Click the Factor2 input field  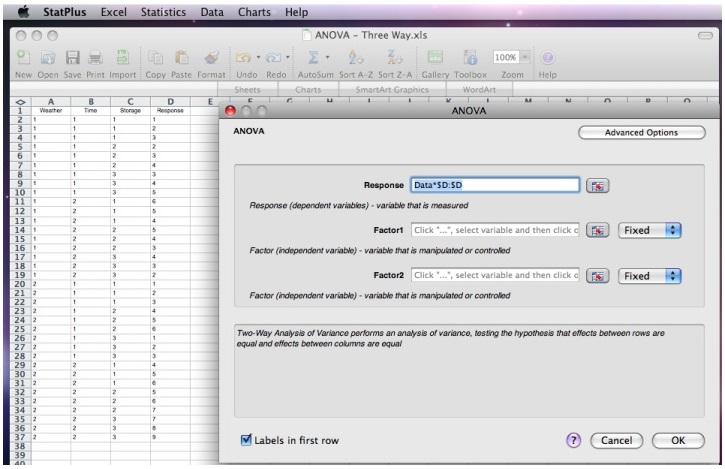tap(495, 275)
